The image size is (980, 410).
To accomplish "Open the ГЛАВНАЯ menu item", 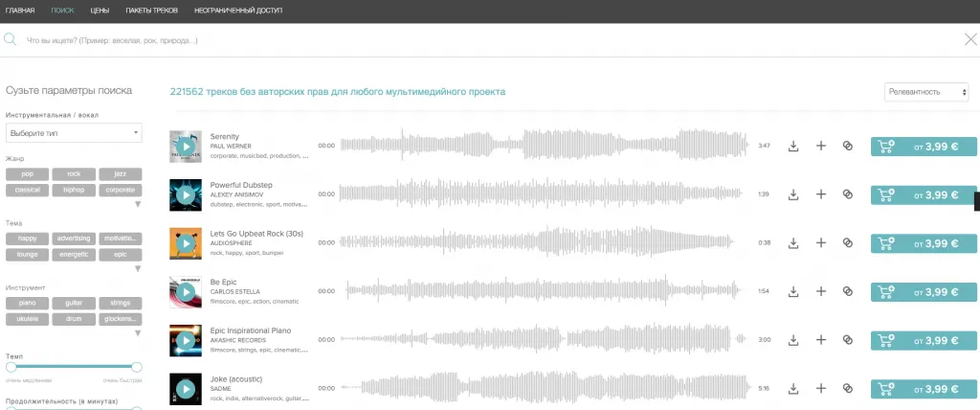I will click(20, 11).
